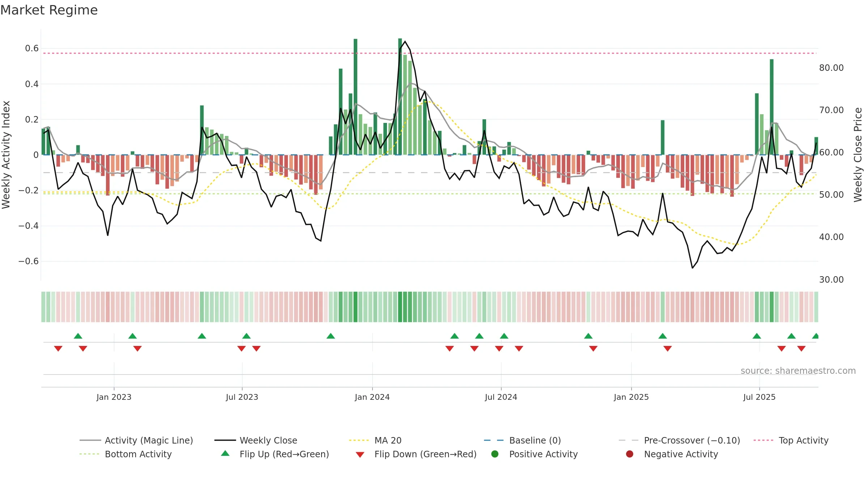This screenshot has width=868, height=488.
Task: Click the 0.4 activity axis tick
Action: [x=32, y=84]
